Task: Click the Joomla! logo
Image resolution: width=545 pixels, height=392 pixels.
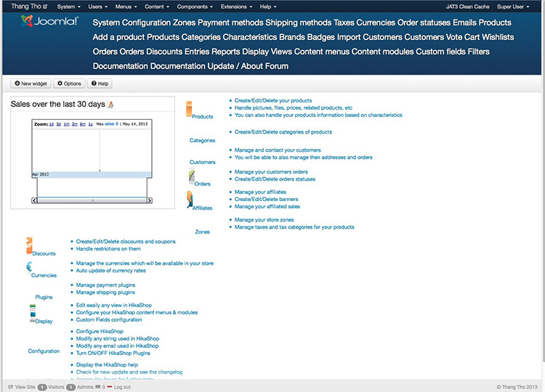Action: tap(49, 21)
